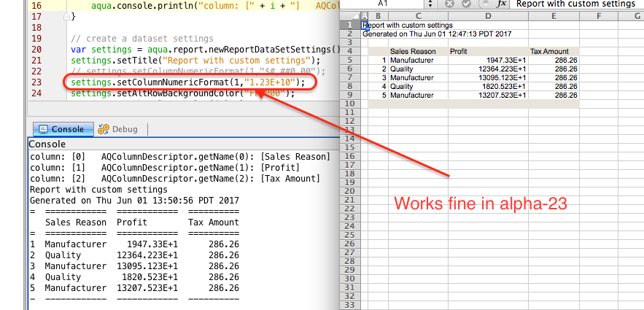Click 'settings.setTitle' code line 21
644x310 pixels.
197,61
